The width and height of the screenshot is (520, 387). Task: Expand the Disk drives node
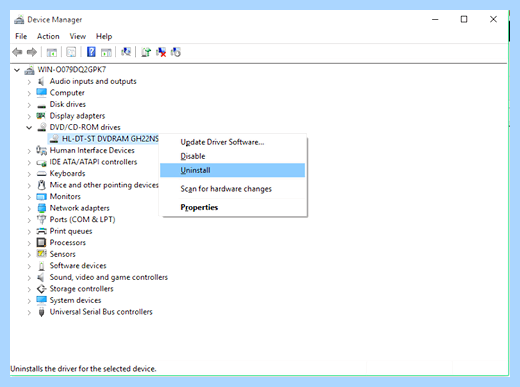[x=29, y=105]
